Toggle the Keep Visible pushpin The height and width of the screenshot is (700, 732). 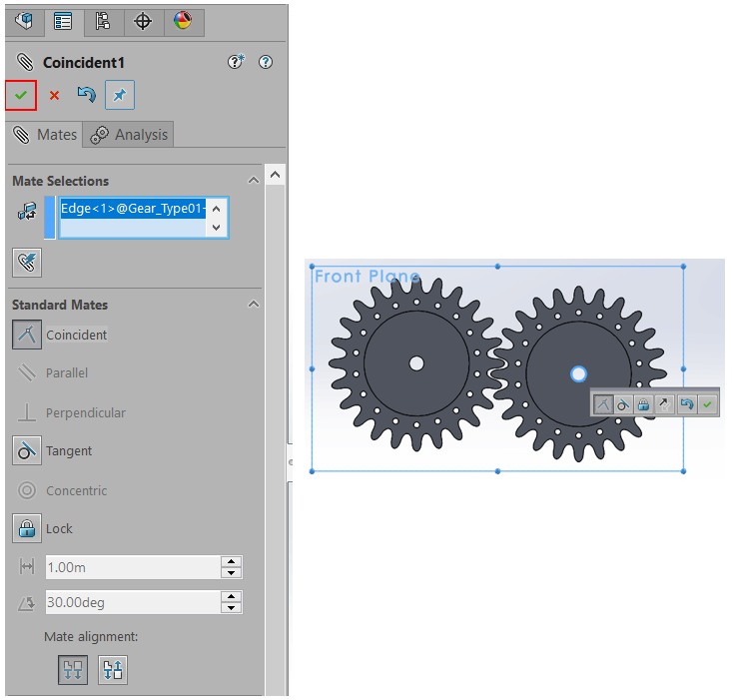[120, 95]
